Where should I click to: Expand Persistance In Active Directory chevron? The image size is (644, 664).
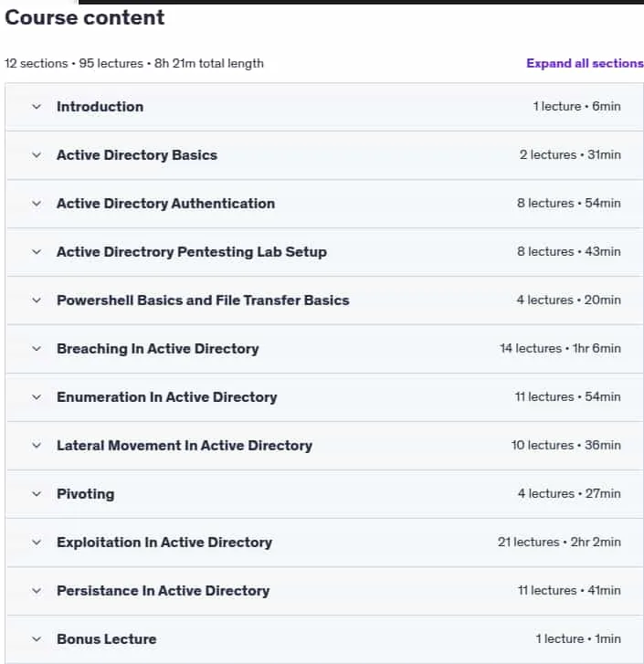(37, 591)
